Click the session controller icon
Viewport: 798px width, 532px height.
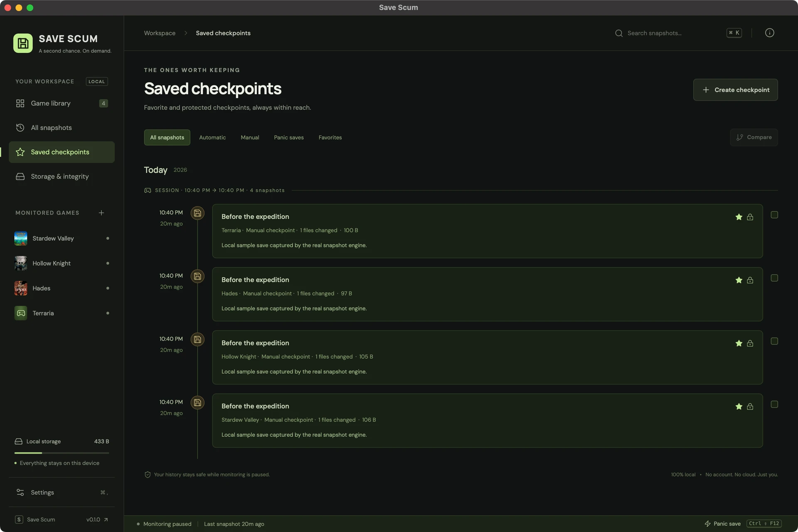click(148, 190)
